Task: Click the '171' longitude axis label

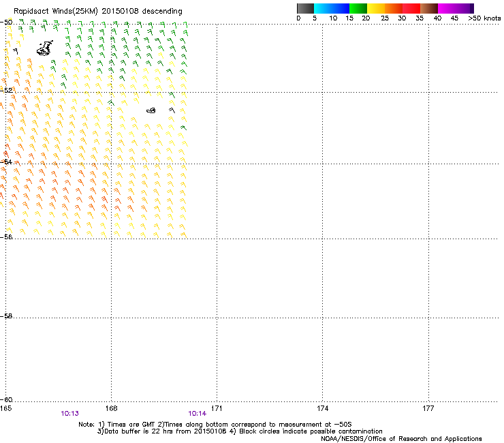Action: click(217, 408)
